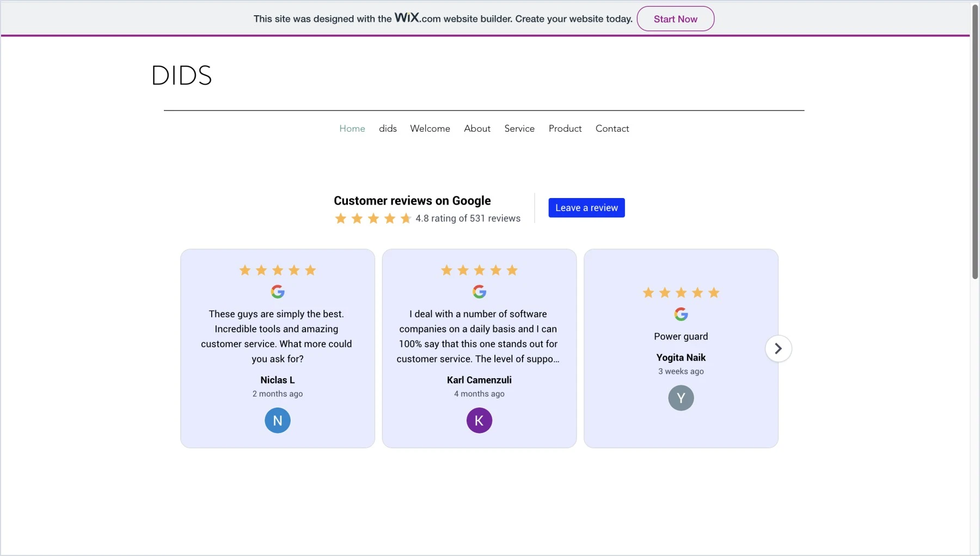Open the WIX.com logo link in banner
Viewport: 980px width, 556px height.
[x=418, y=18]
